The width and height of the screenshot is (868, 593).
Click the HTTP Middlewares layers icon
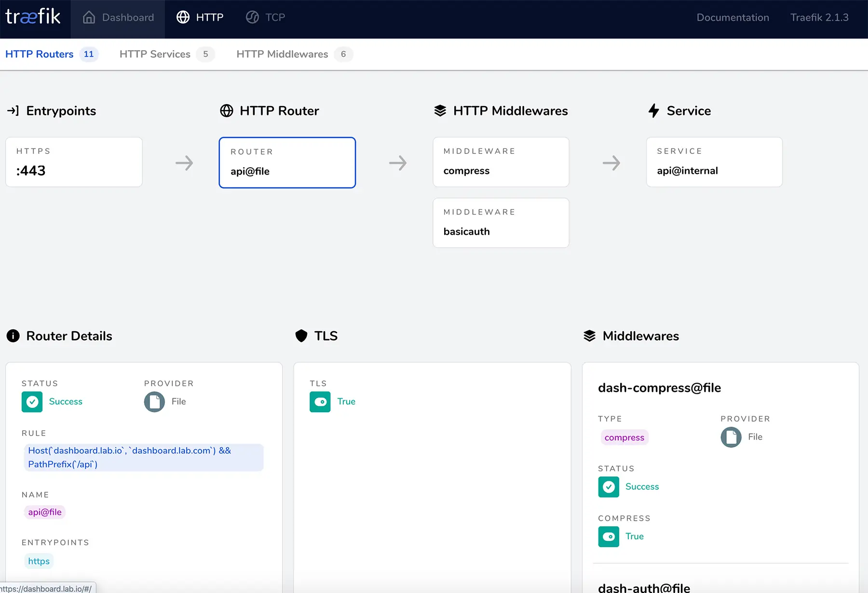(x=440, y=111)
